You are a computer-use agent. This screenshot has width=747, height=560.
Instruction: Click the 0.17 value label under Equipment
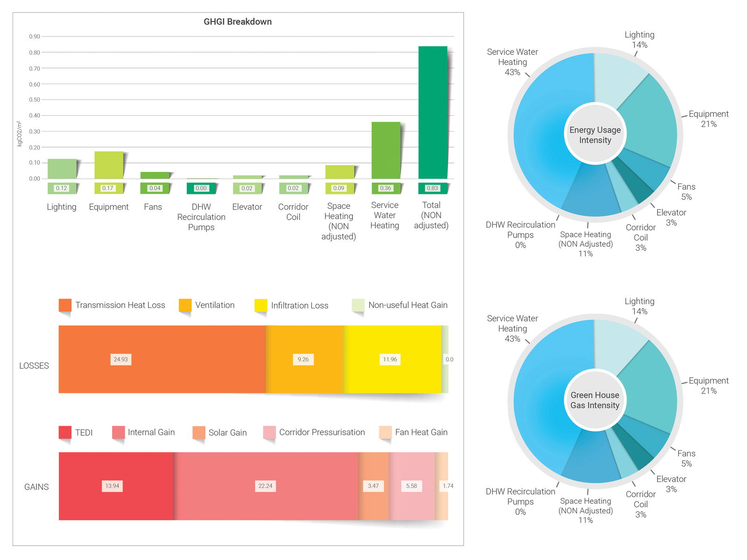pos(108,188)
